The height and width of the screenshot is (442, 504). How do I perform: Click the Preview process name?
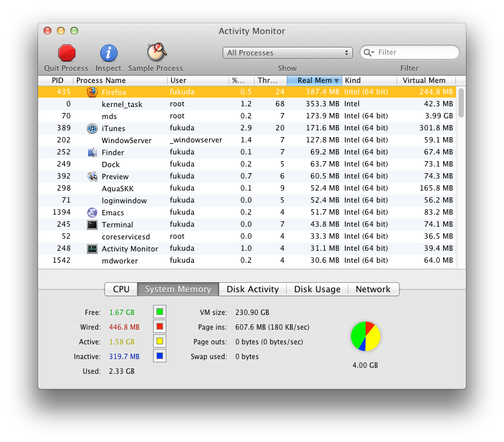[115, 177]
